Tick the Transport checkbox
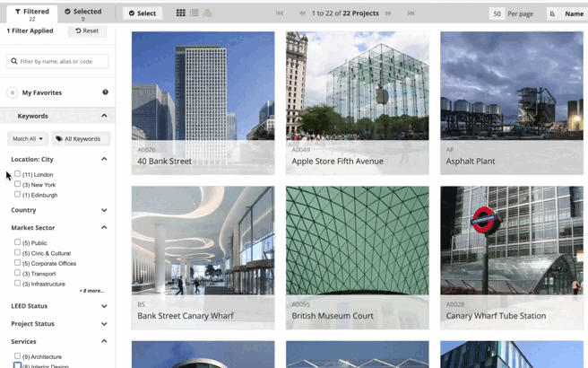This screenshot has height=368, width=588. tap(17, 273)
